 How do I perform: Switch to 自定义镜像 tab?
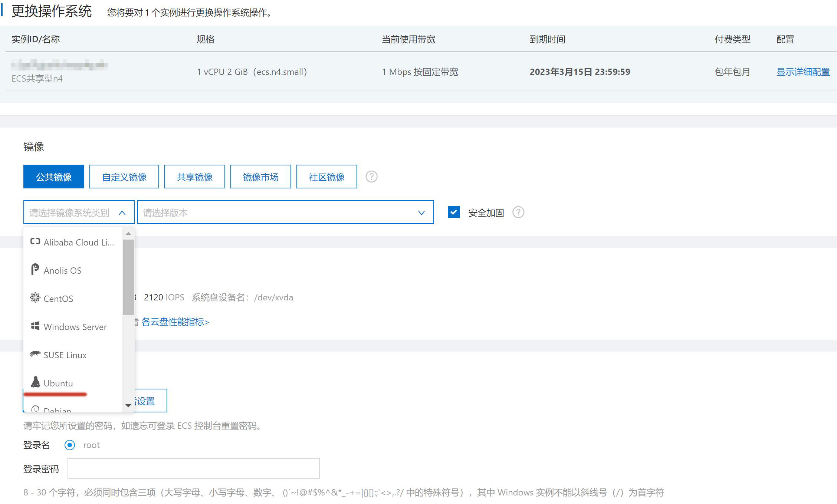pyautogui.click(x=124, y=177)
